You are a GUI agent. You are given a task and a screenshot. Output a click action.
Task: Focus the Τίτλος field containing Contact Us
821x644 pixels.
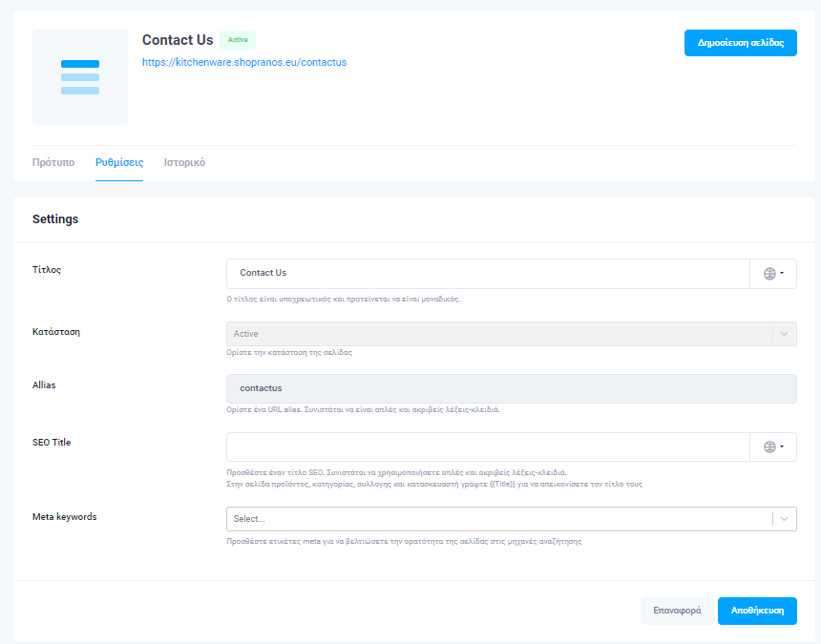point(487,274)
